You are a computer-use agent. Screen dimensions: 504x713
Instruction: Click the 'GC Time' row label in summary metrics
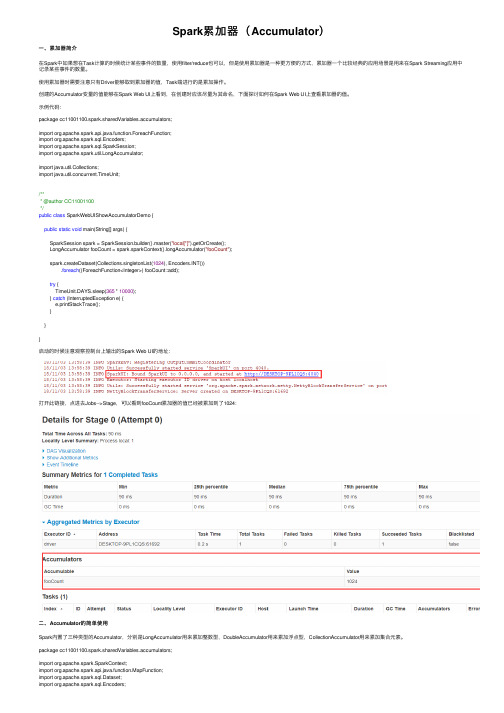[53, 506]
